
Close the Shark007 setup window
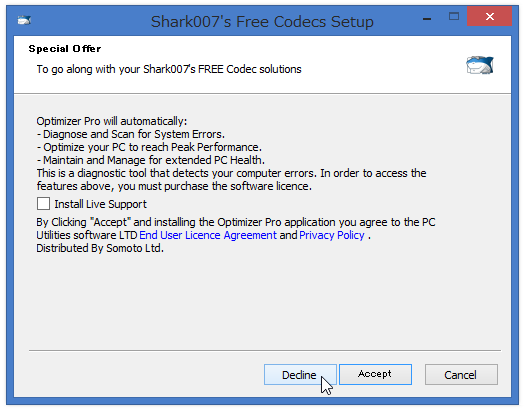click(x=490, y=16)
